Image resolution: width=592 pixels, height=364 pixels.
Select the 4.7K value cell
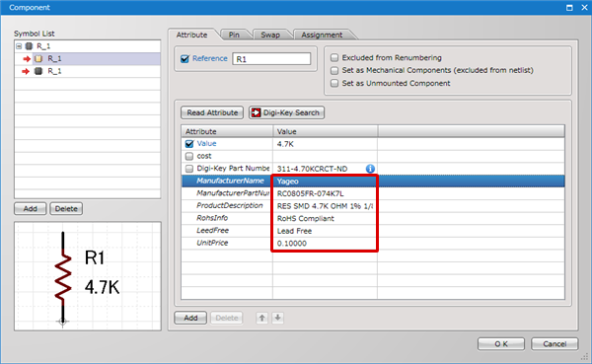coord(325,144)
